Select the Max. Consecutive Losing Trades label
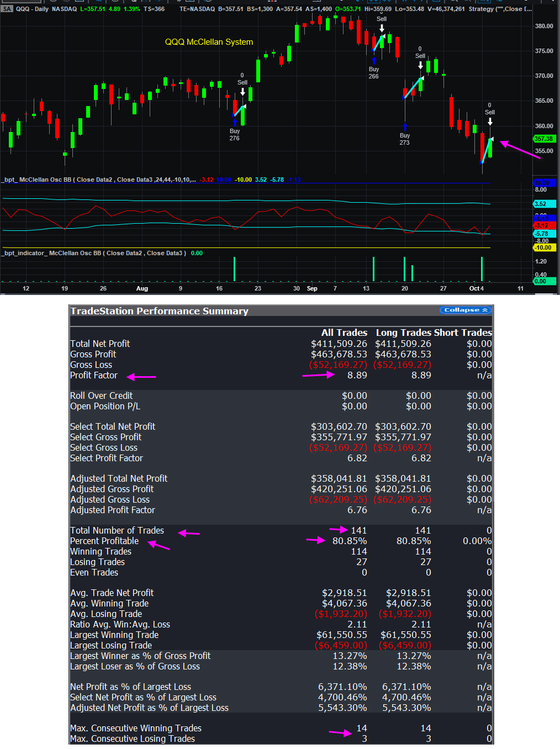This screenshot has height=749, width=560. (133, 739)
